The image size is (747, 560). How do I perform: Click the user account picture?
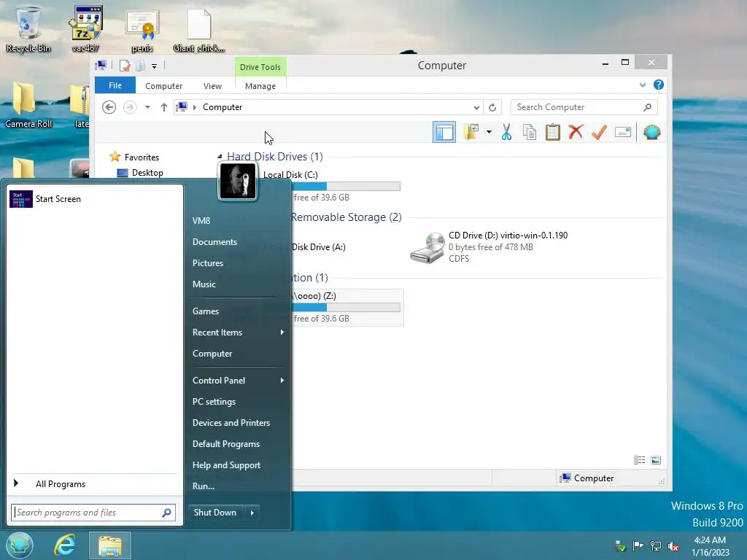point(237,181)
